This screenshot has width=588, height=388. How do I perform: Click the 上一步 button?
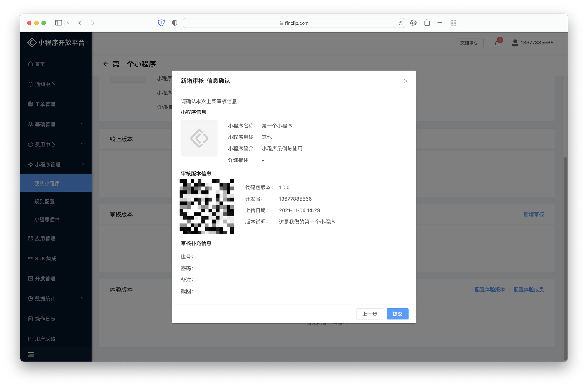pyautogui.click(x=370, y=314)
